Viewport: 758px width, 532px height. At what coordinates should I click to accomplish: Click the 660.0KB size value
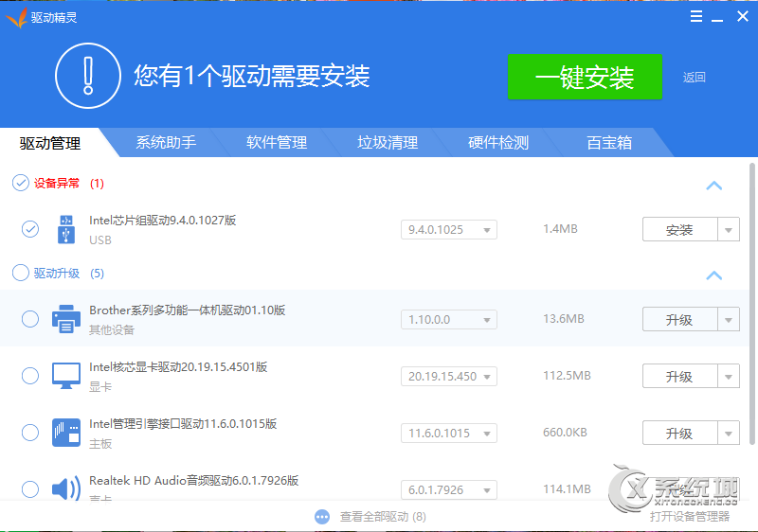tap(565, 432)
